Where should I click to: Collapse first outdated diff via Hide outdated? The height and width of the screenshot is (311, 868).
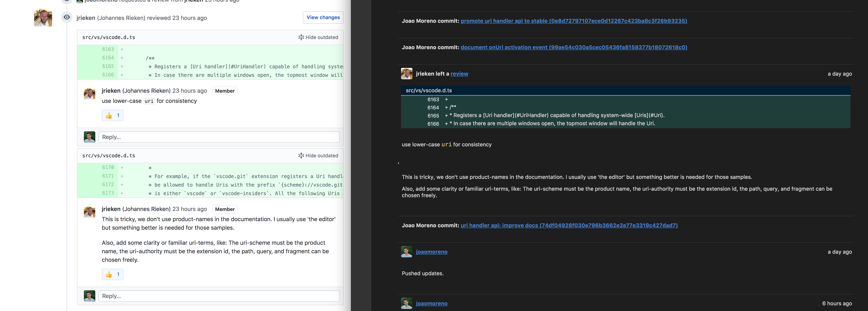(x=318, y=37)
